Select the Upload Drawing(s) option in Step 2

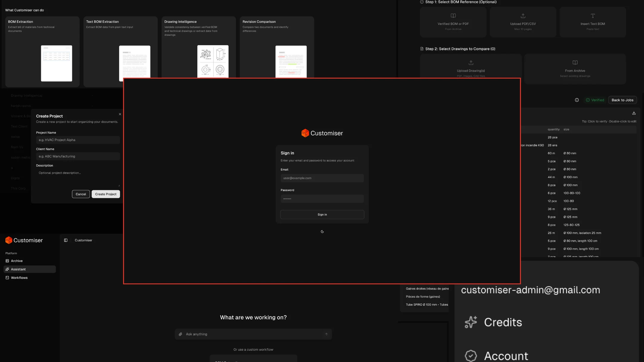tap(471, 68)
